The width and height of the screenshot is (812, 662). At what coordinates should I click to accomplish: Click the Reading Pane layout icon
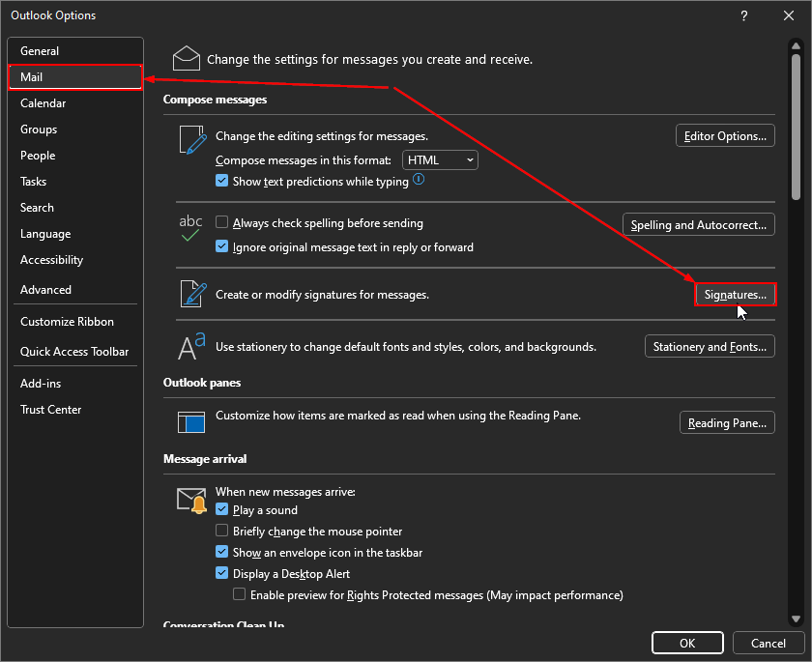(x=191, y=421)
